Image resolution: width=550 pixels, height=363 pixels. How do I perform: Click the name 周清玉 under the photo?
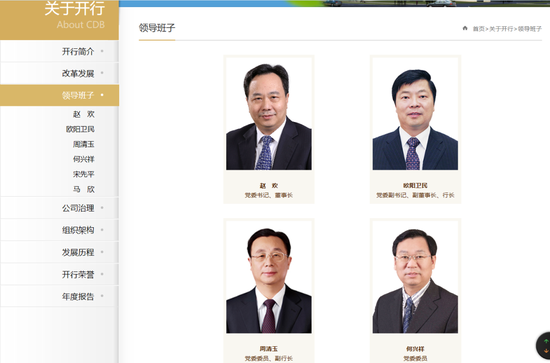coord(269,349)
